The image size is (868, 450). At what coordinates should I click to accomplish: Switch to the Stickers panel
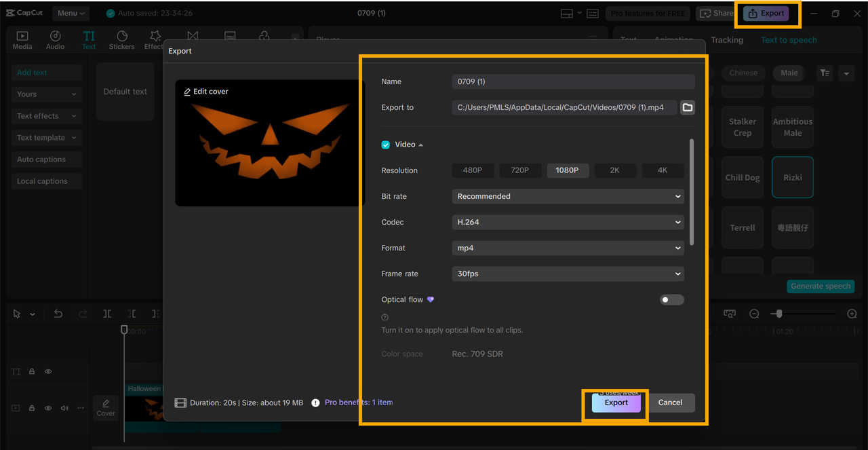122,40
